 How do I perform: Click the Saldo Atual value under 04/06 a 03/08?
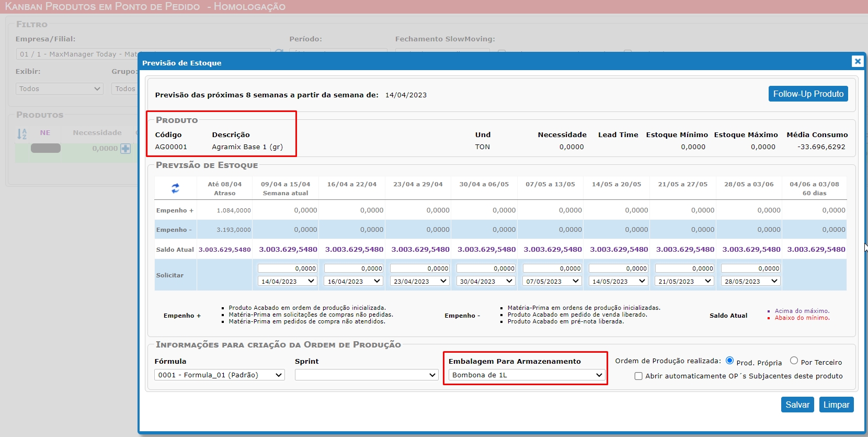[816, 250]
